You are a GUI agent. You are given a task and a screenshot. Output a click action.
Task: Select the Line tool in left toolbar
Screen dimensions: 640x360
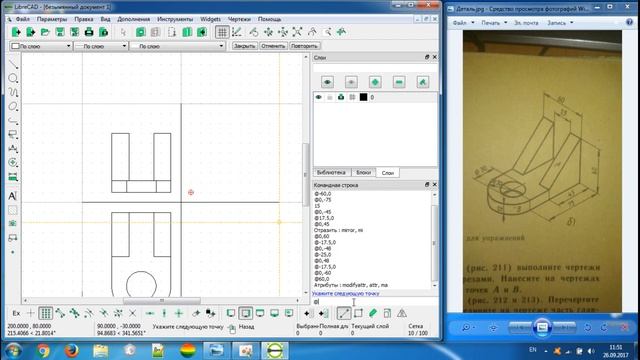pos(13,64)
